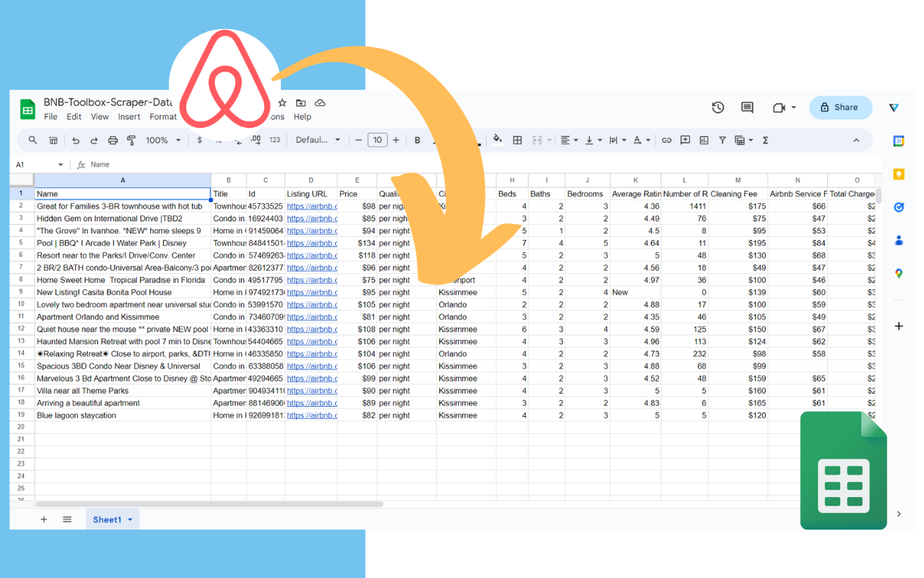Open the Help menu
This screenshot has height=578, width=924.
tap(302, 116)
